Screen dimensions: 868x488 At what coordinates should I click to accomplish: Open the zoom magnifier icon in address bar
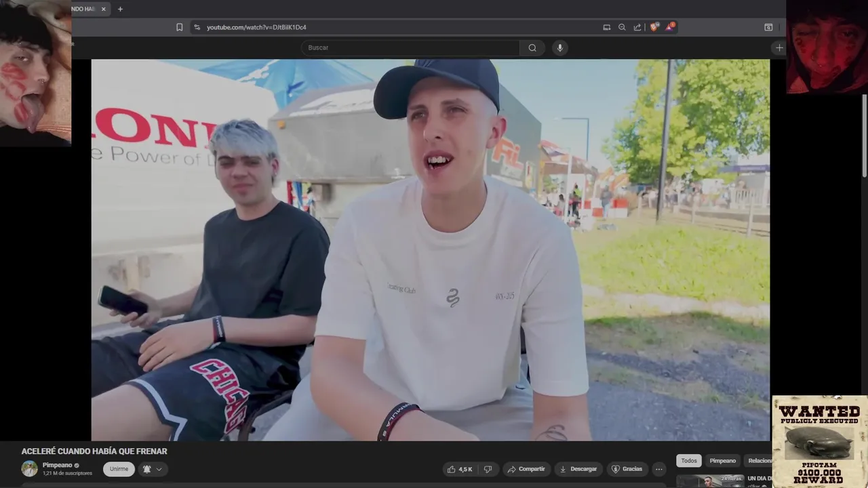[x=622, y=27]
